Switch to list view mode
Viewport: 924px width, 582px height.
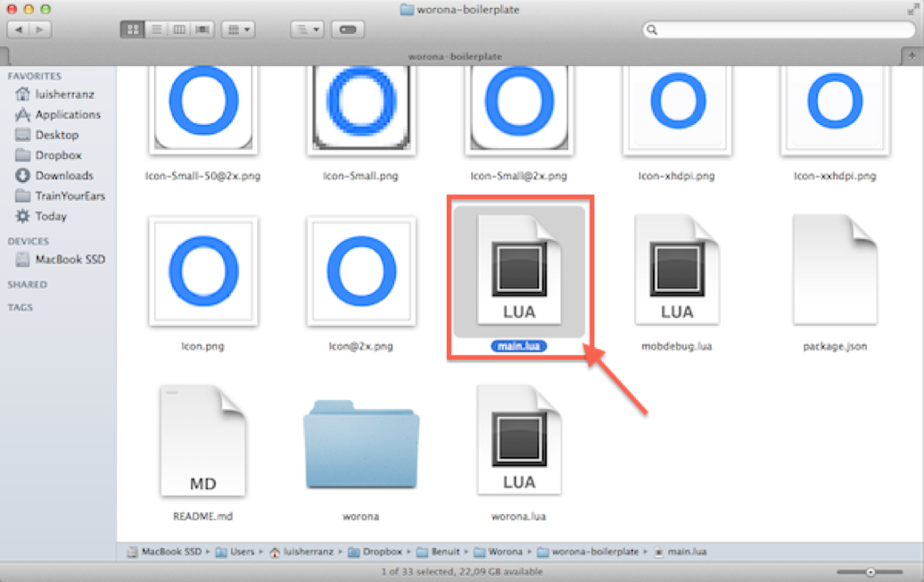pos(156,29)
